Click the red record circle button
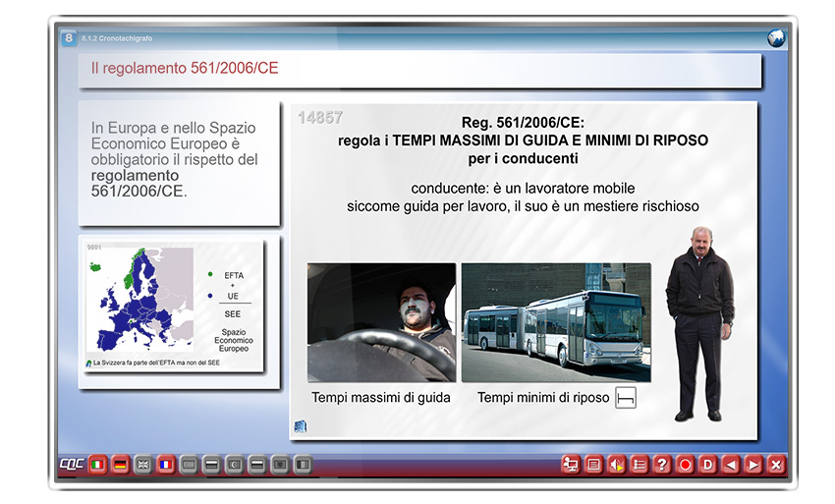 (x=685, y=465)
